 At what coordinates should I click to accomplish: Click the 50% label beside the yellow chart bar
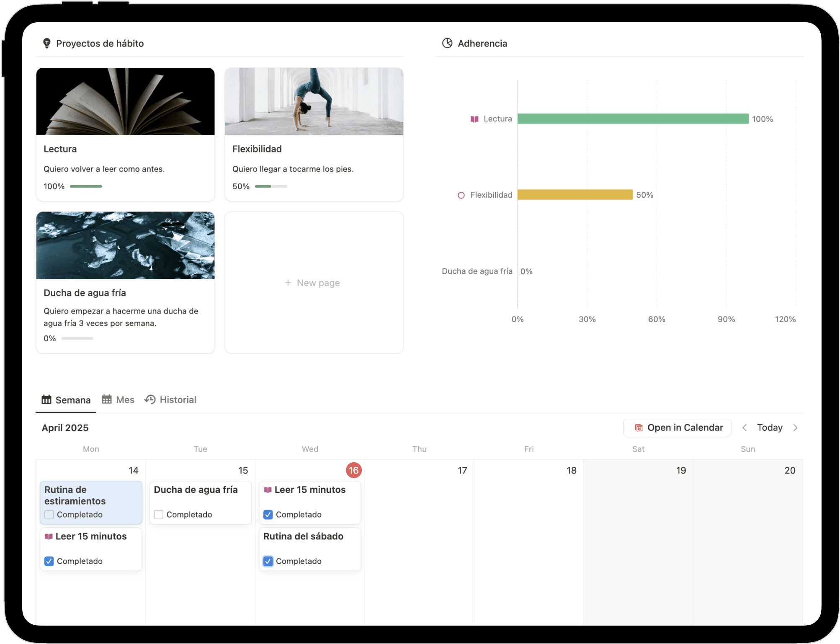[645, 195]
